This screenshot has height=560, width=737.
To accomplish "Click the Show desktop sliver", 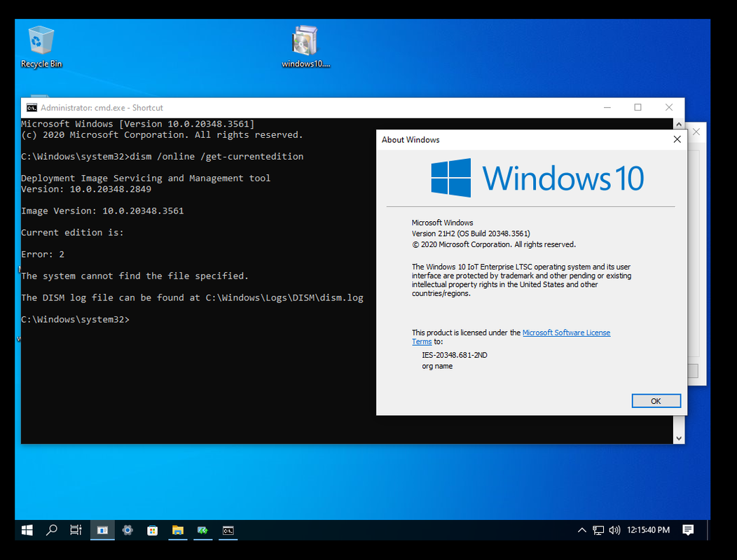I will pyautogui.click(x=708, y=531).
